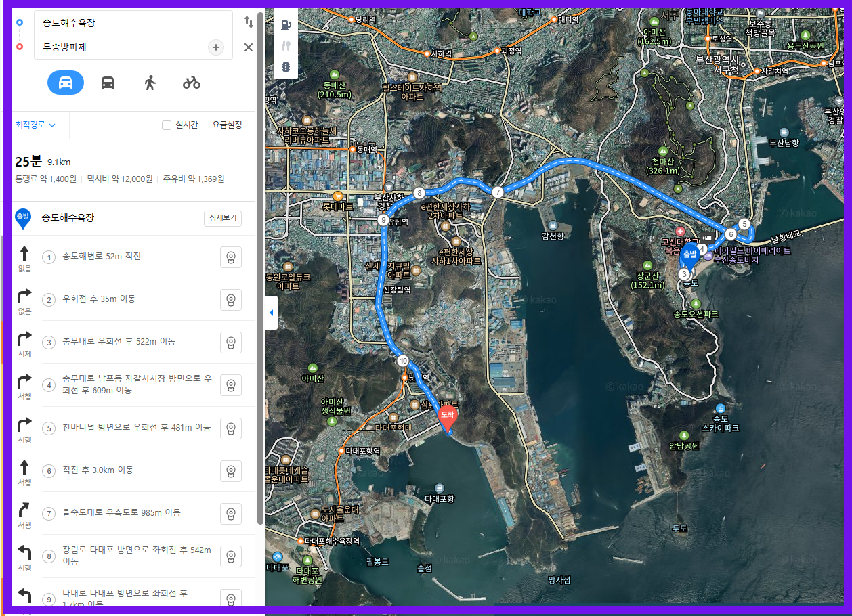The image size is (852, 616).
Task: Open 요금설정 fare settings
Action: 227,125
